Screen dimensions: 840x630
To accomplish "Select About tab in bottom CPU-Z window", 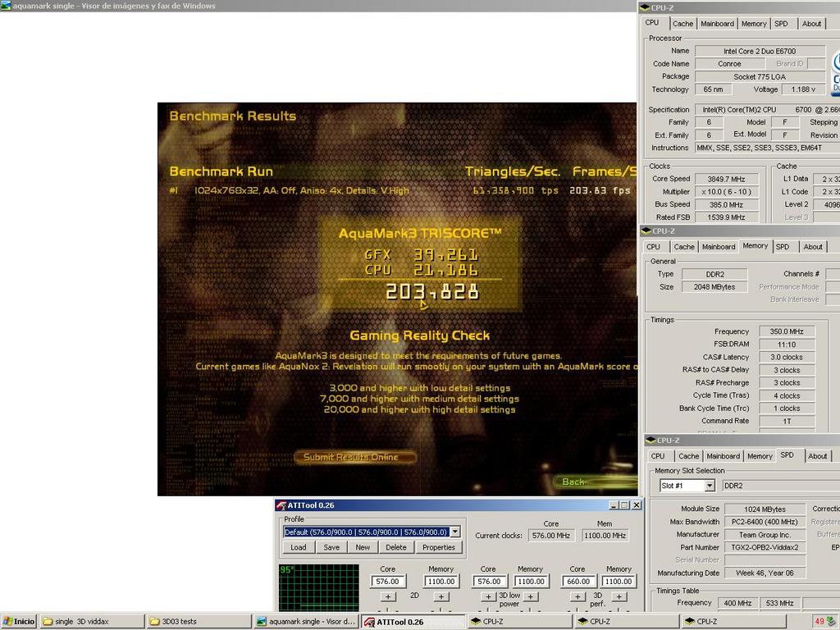I will tap(818, 456).
